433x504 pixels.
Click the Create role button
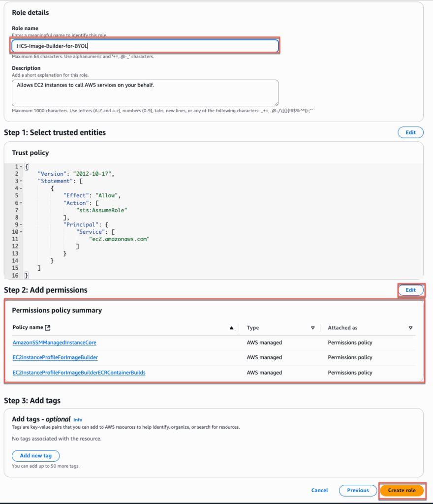[402, 490]
